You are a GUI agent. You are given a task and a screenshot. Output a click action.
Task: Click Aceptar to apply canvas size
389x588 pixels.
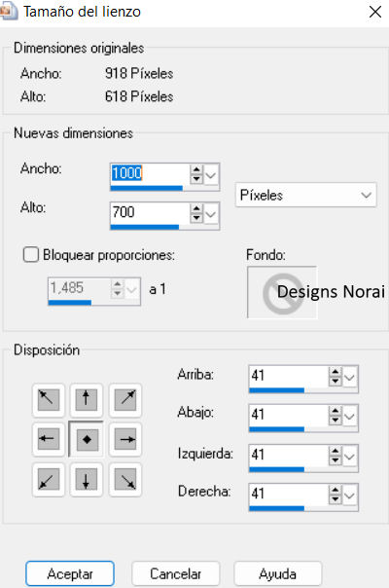70,573
